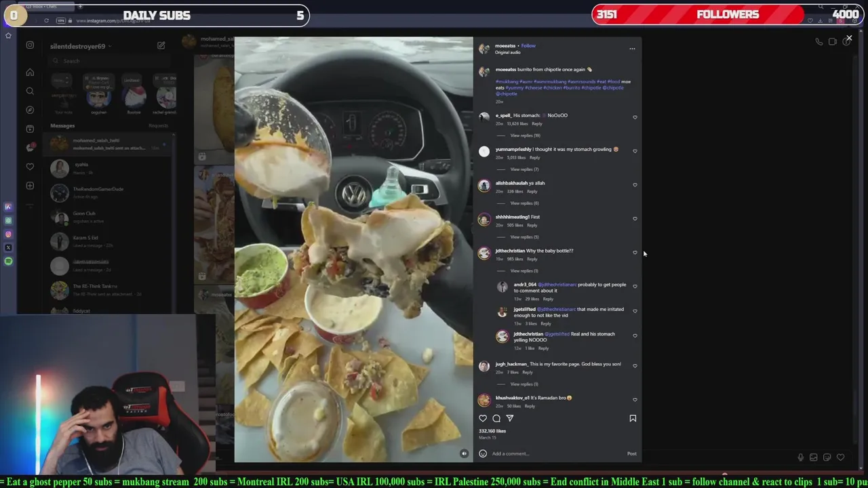
Task: Open Explore compass in Instagram sidebar
Action: coord(30,110)
